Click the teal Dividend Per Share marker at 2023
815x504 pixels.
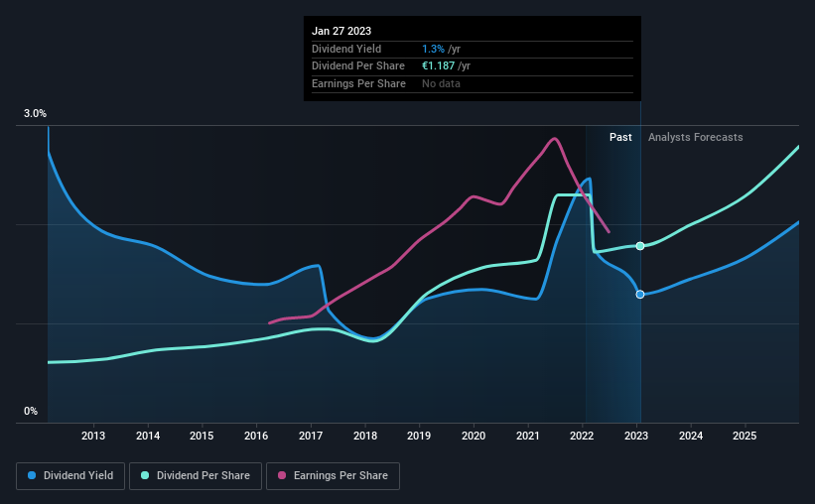tap(640, 246)
